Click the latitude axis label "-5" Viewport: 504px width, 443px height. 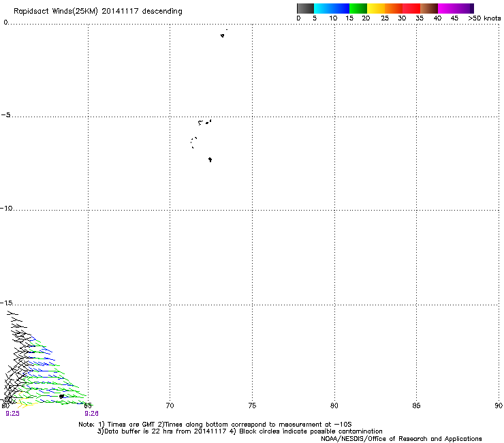click(x=5, y=115)
